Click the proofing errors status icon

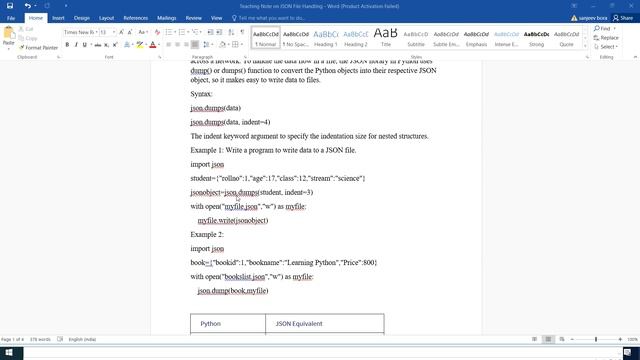[60, 339]
